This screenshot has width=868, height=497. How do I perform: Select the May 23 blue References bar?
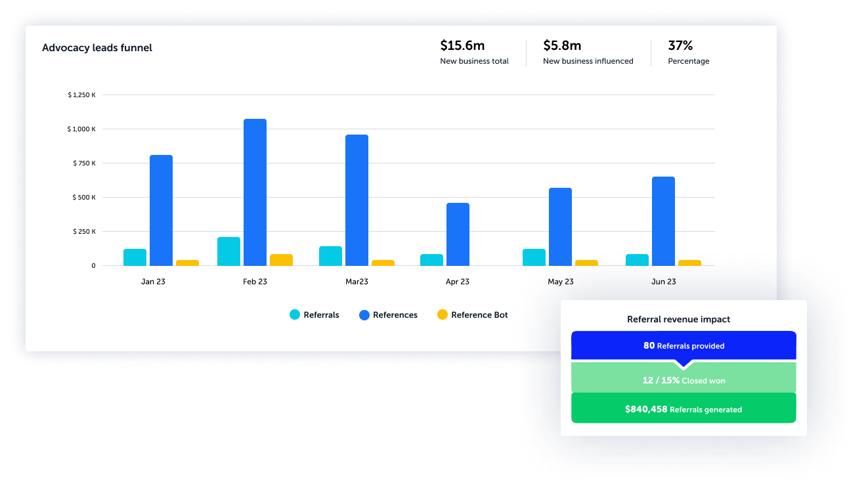(560, 227)
